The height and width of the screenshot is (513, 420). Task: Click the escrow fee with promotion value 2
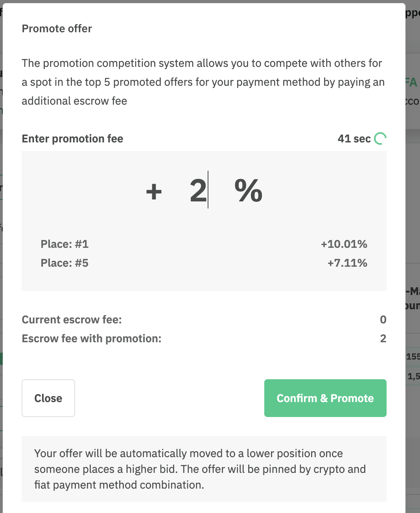point(383,338)
